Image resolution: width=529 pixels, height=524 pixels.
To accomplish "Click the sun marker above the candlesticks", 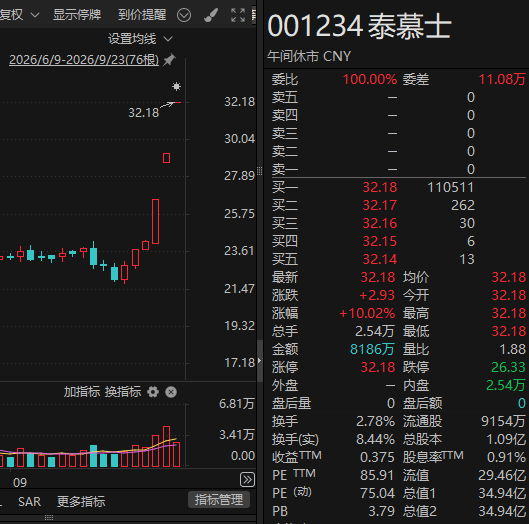I will point(176,86).
